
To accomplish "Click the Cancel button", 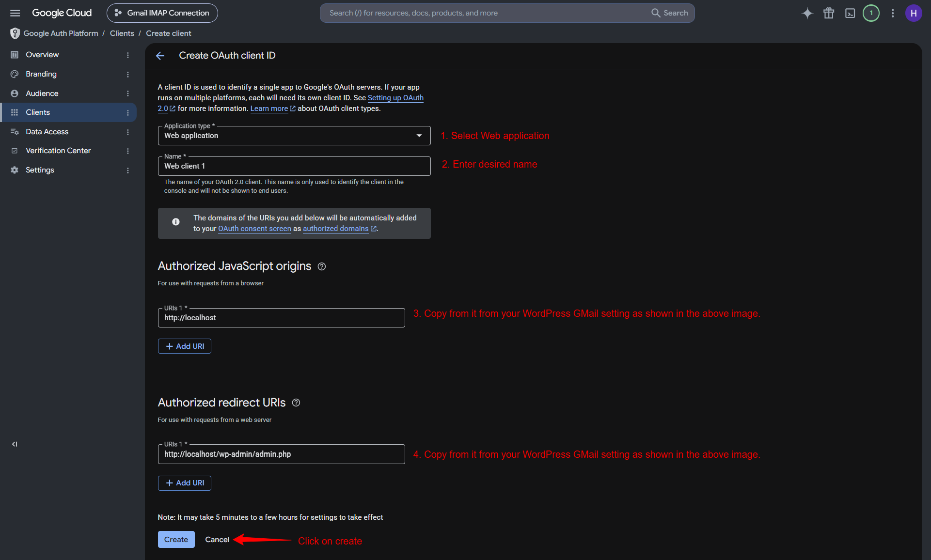I will tap(217, 540).
